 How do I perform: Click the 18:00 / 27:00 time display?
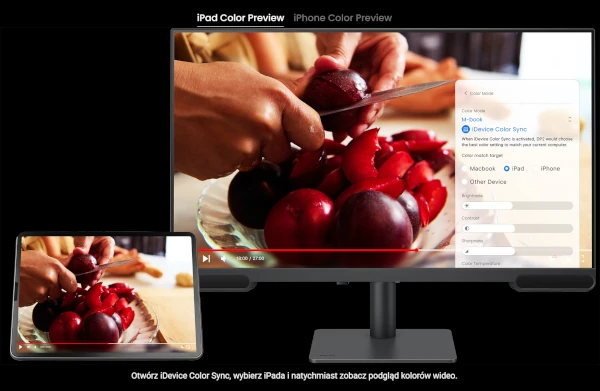[x=250, y=259]
